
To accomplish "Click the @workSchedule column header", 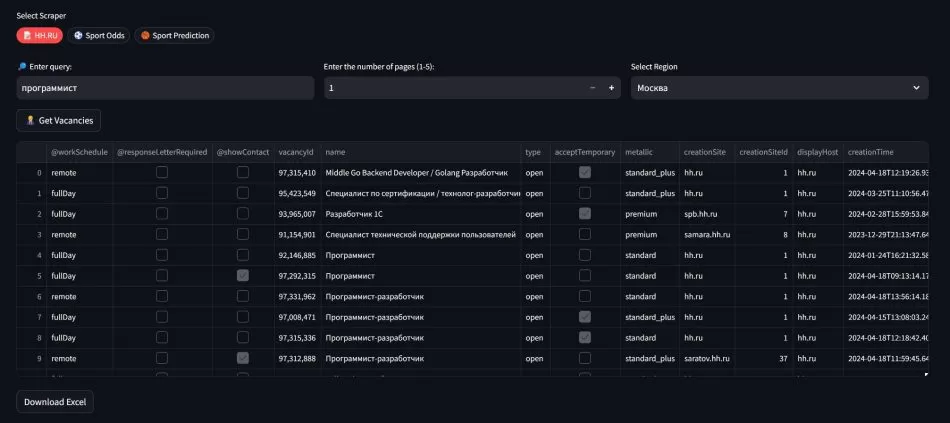I will point(79,152).
